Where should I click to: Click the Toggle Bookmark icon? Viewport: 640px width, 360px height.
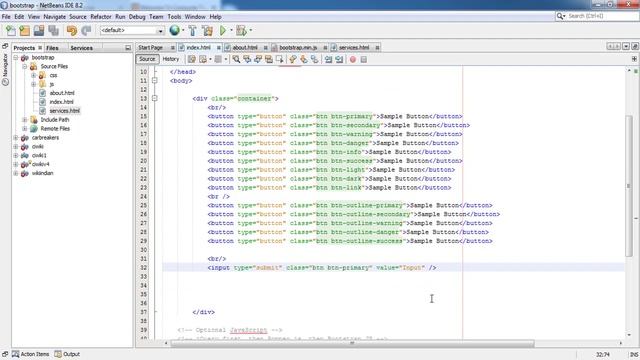(314, 59)
